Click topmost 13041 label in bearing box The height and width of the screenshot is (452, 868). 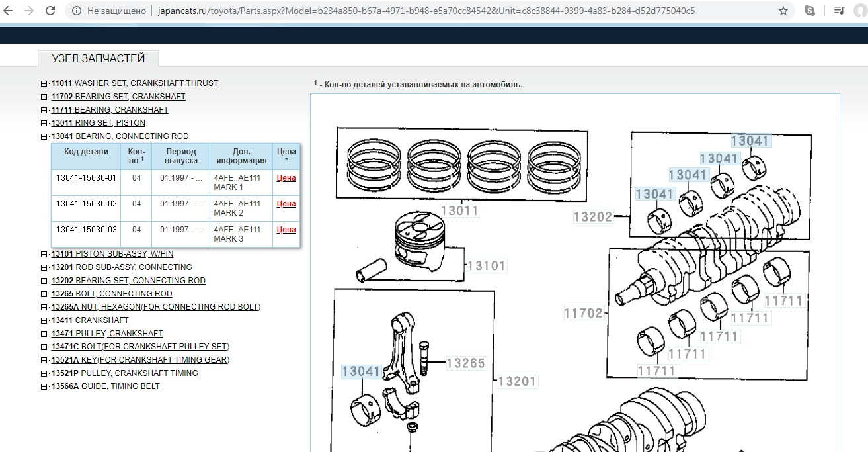point(752,140)
